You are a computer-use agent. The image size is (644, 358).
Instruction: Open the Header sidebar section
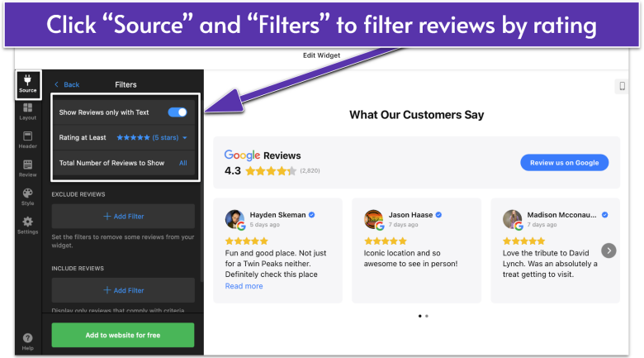27,140
